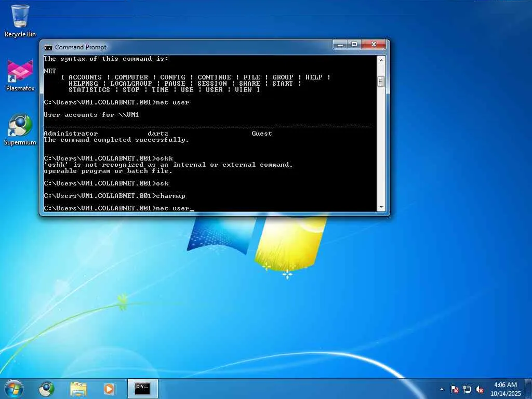Click the Show desktop strip
Screen dimensions: 532x399
tap(528, 389)
